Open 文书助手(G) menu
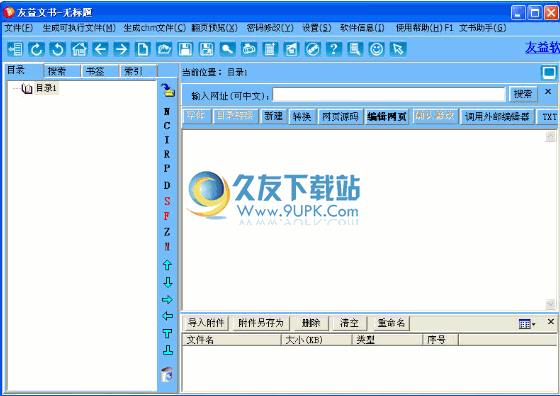 (x=482, y=28)
